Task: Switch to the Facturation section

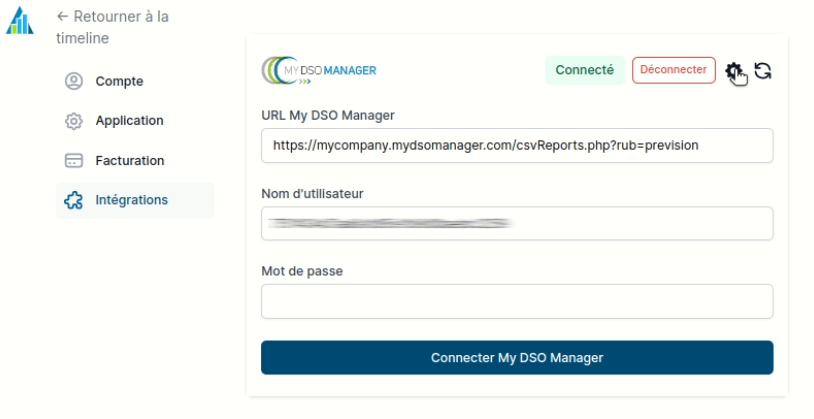Action: (130, 161)
